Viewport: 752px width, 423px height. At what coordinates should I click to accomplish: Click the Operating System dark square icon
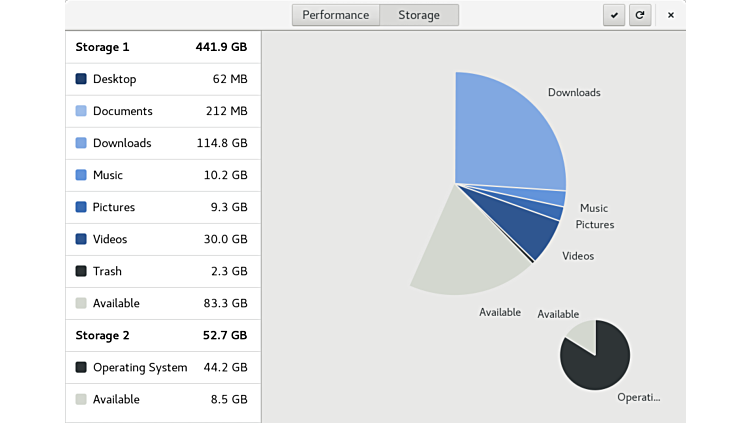(81, 367)
